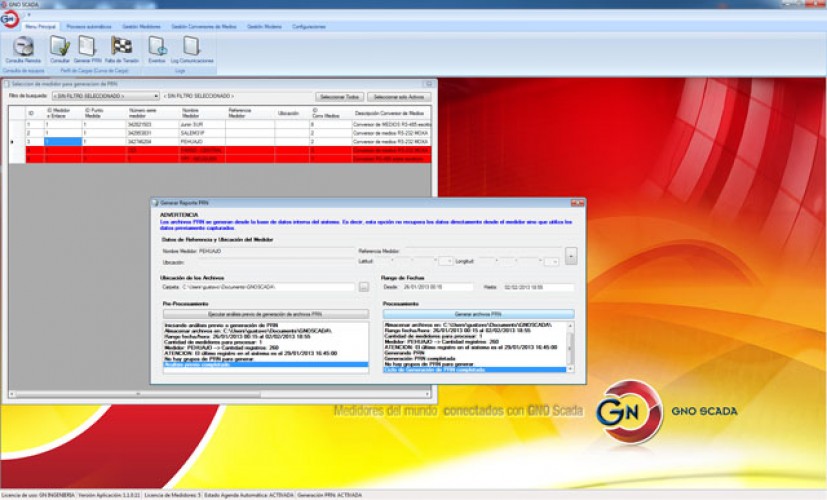
Task: Click the Consultar load profile icon
Action: 60,50
